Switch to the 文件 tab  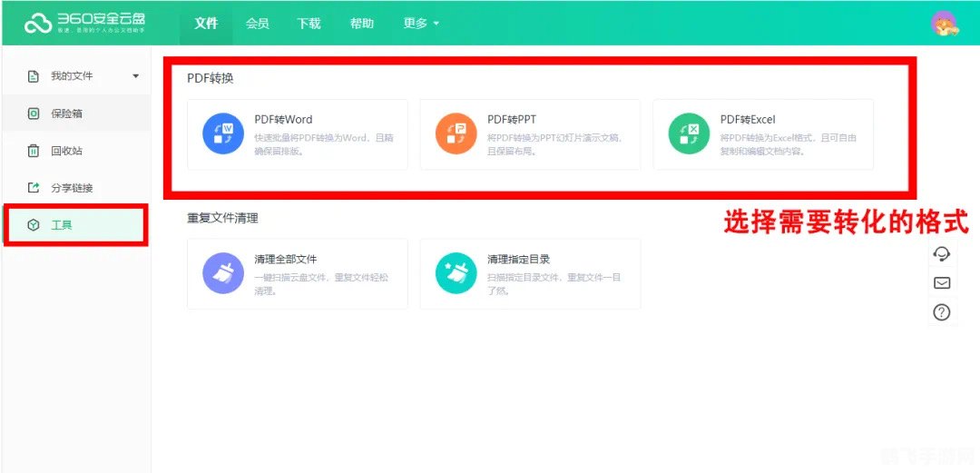pos(206,23)
